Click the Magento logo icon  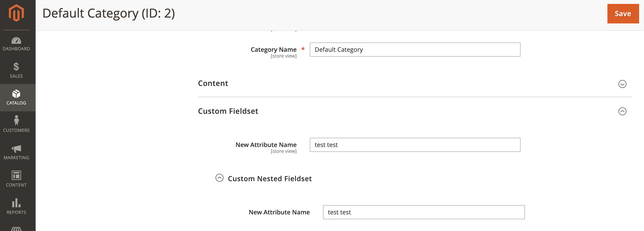coord(16,13)
